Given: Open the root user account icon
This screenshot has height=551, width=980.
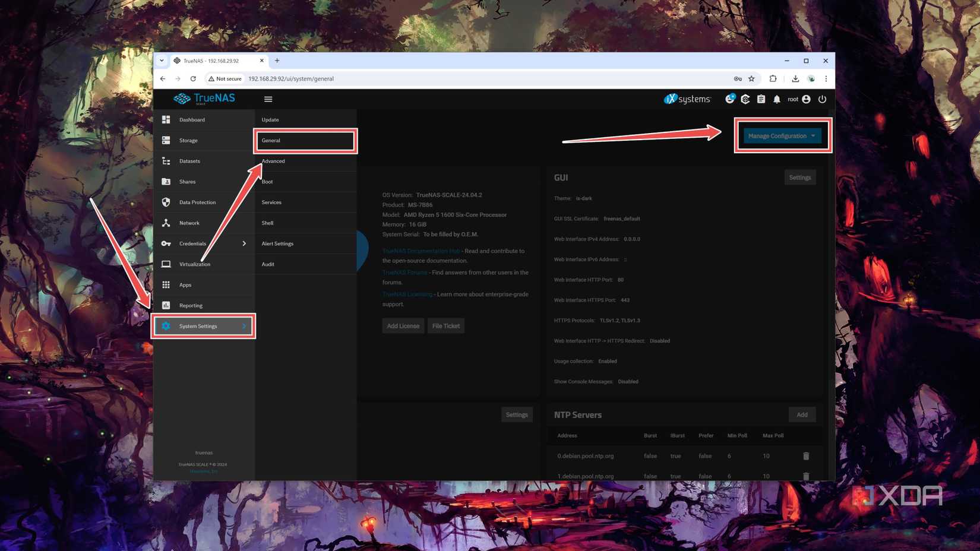Looking at the screenshot, I should click(x=806, y=99).
